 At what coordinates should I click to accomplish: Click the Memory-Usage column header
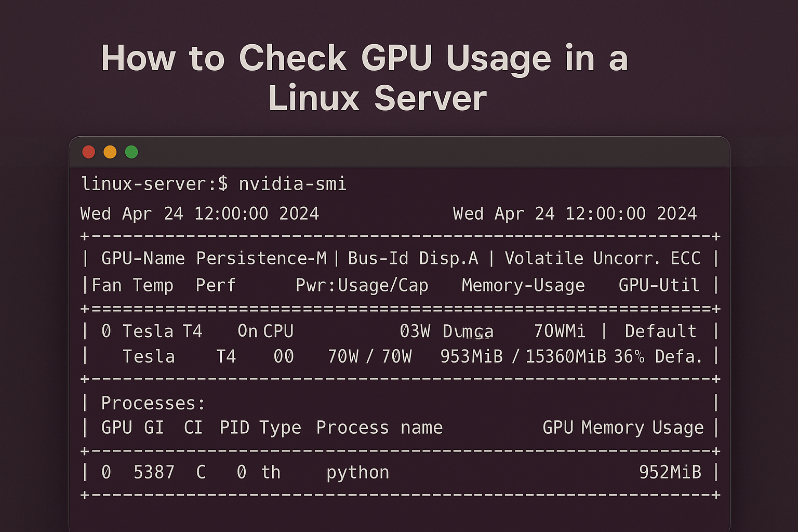[x=523, y=285]
